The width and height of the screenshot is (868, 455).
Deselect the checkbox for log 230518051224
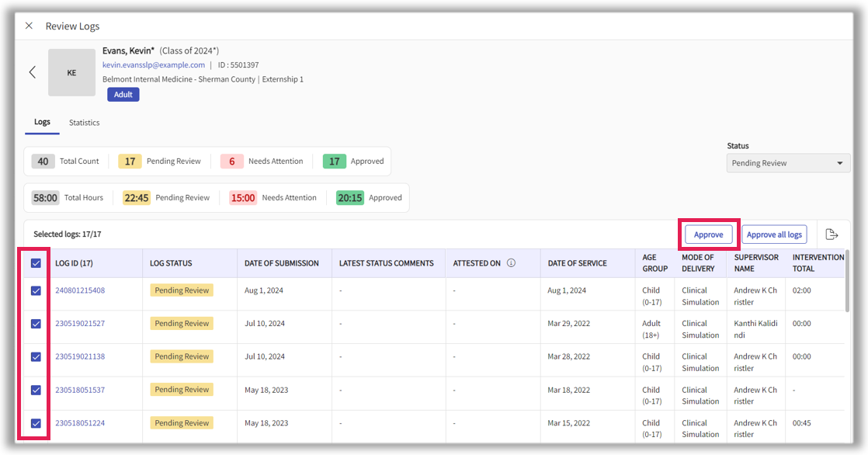[x=36, y=423]
